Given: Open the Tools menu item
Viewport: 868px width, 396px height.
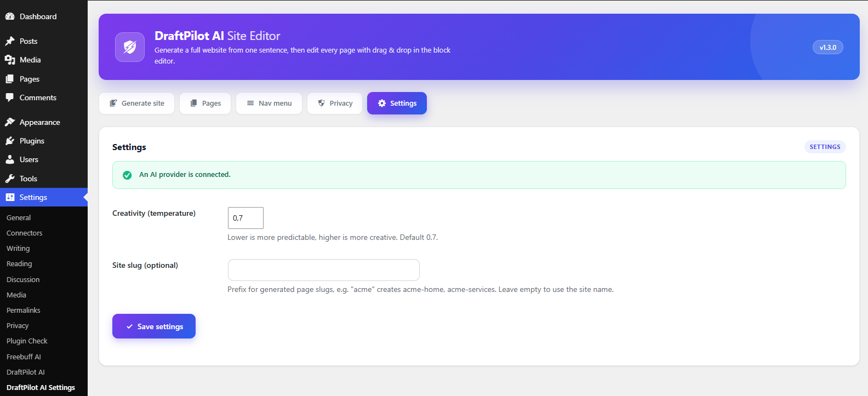Looking at the screenshot, I should (44, 179).
